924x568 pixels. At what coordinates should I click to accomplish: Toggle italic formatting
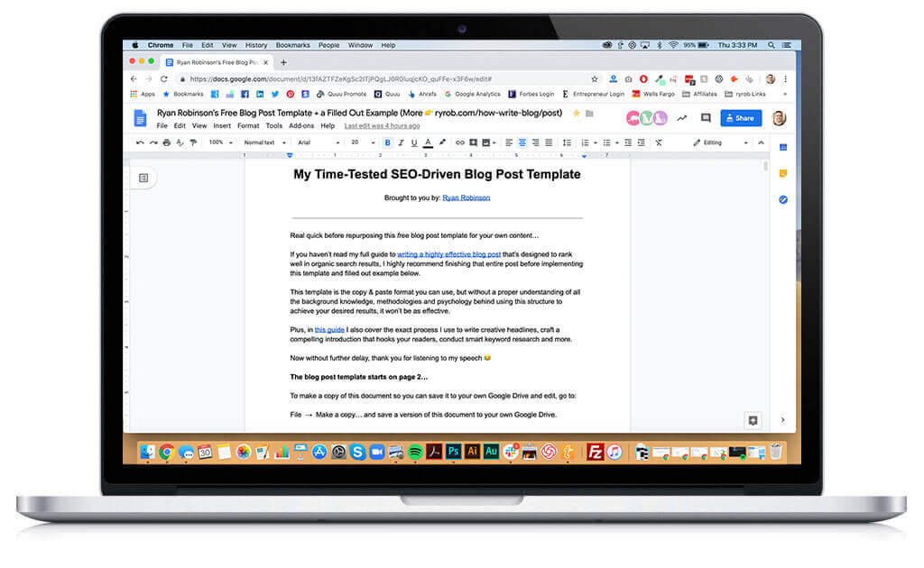(x=400, y=142)
